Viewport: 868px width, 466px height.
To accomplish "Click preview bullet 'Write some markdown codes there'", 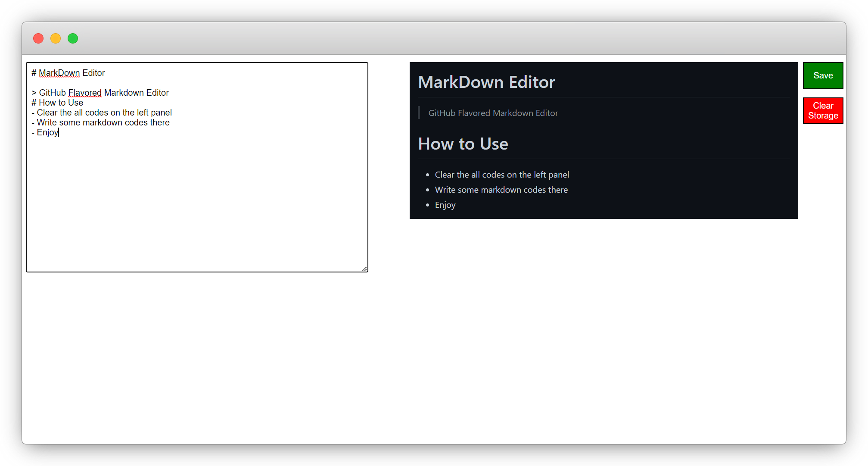I will pos(501,190).
